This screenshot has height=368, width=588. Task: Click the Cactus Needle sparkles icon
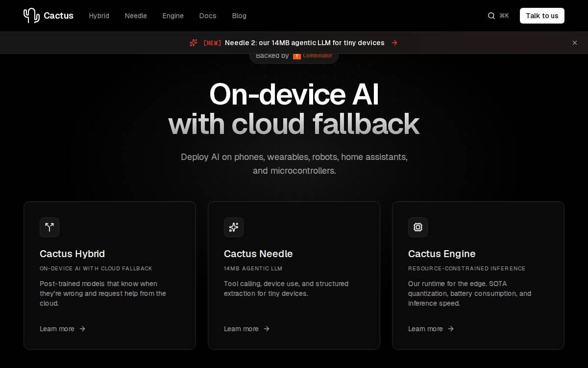pos(234,227)
